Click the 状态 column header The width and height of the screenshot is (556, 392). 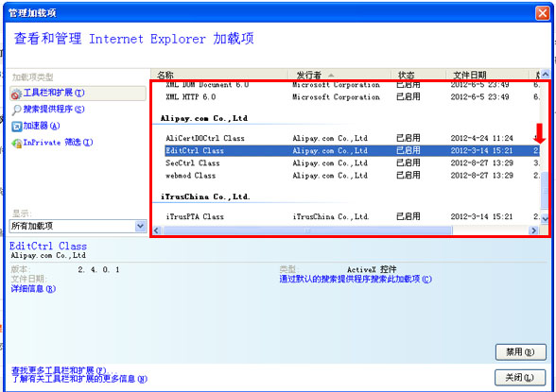tap(418, 75)
